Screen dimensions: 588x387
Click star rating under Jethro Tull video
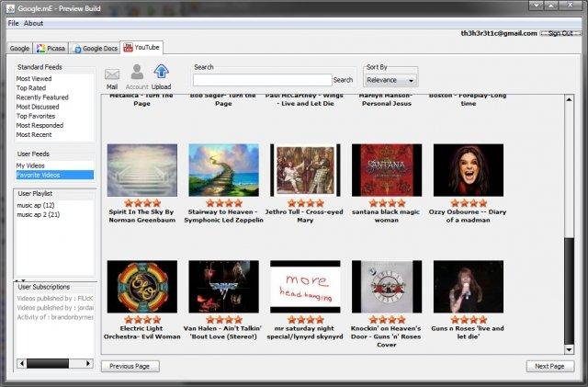click(x=305, y=203)
